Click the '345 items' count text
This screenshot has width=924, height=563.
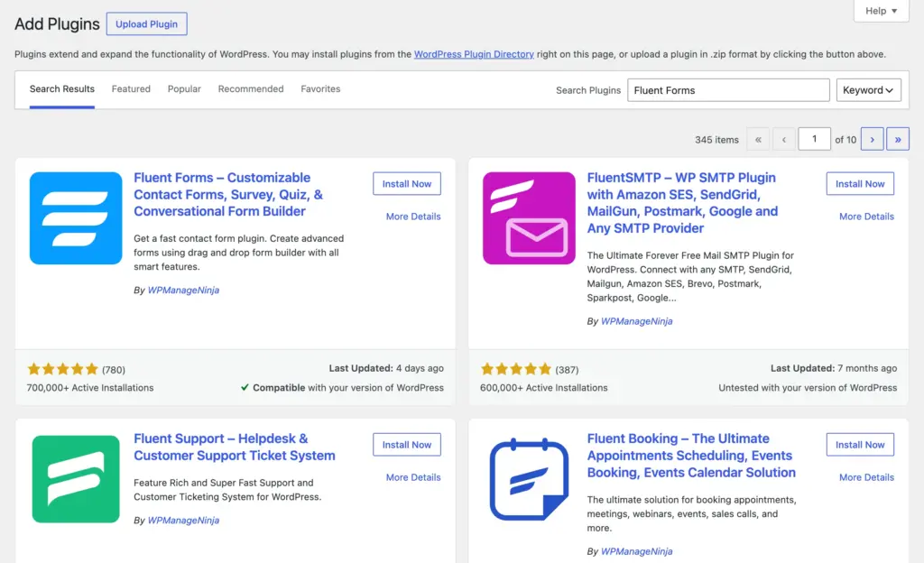[x=716, y=140]
